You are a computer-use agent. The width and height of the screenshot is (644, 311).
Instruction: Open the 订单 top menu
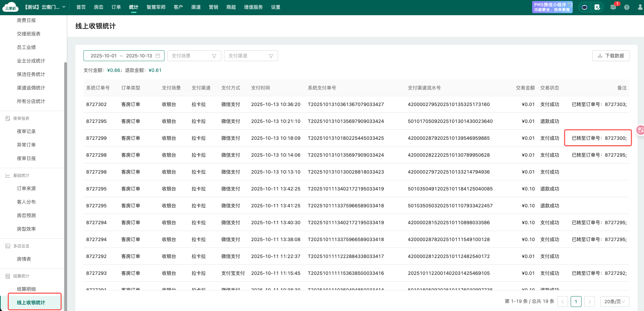(x=116, y=7)
